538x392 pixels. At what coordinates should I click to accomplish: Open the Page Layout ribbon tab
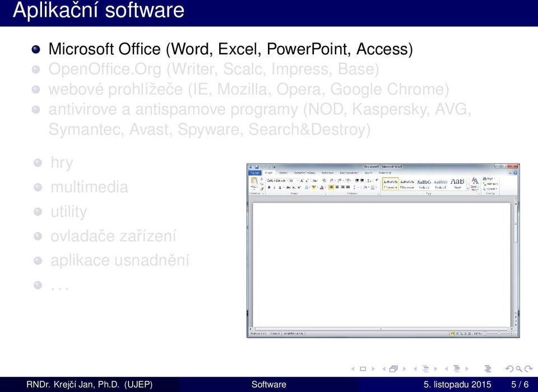point(305,173)
